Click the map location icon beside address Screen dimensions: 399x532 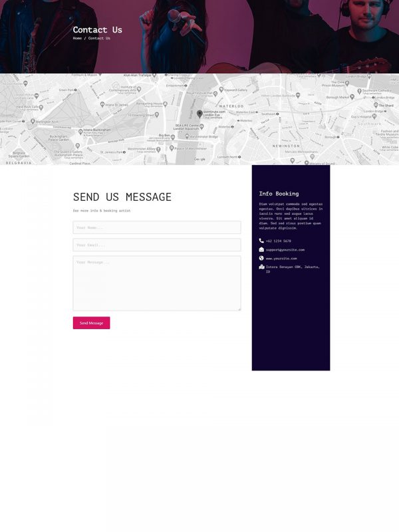click(261, 267)
